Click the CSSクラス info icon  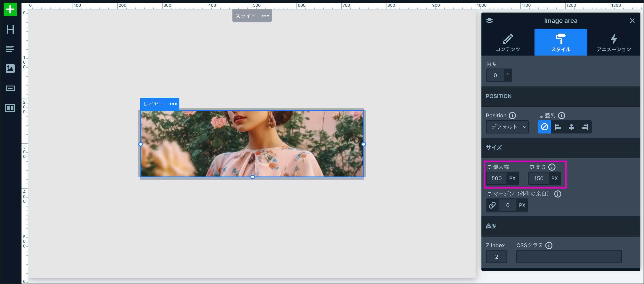click(x=549, y=245)
